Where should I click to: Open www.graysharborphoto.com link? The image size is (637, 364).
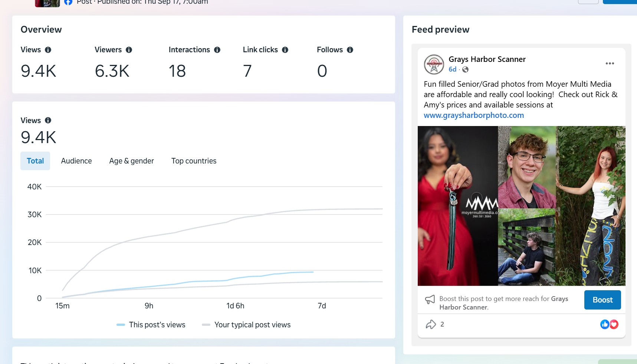coord(474,115)
